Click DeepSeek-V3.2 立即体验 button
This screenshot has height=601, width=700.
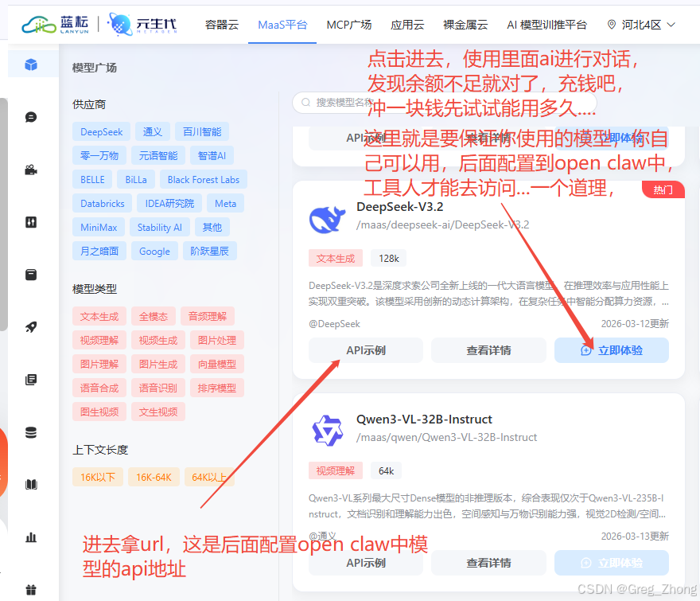tap(612, 350)
